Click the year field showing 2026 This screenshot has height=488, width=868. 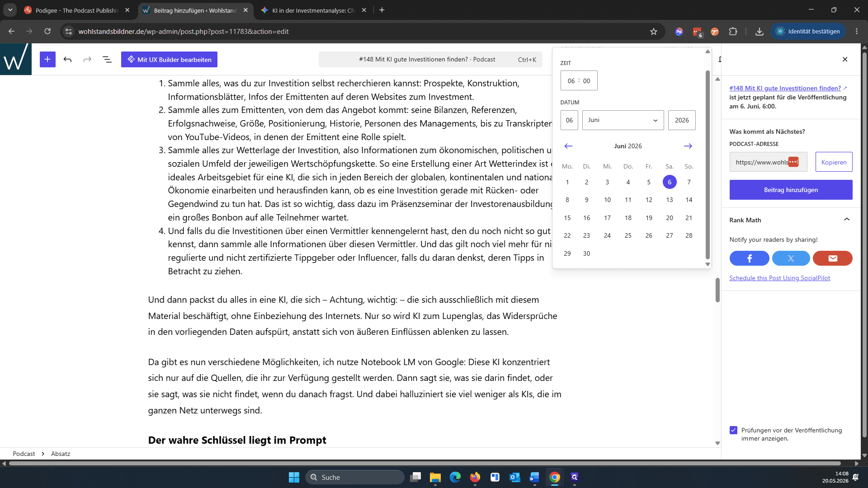[x=682, y=120]
